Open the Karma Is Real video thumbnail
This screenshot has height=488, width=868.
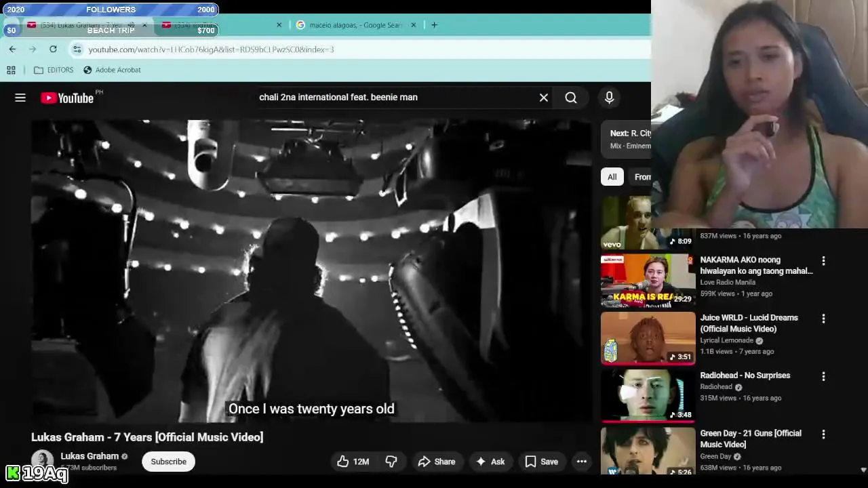pos(648,281)
